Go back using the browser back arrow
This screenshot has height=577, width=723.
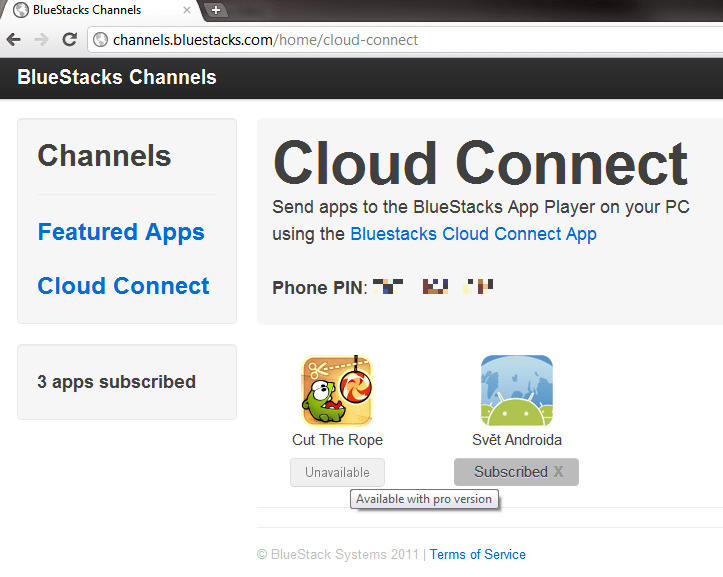14,40
